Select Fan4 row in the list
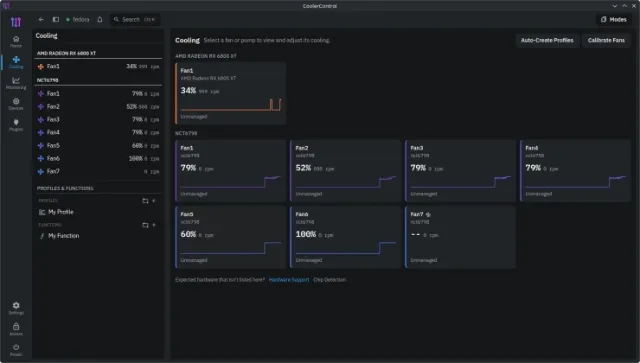Image resolution: width=640 pixels, height=363 pixels. click(98, 132)
